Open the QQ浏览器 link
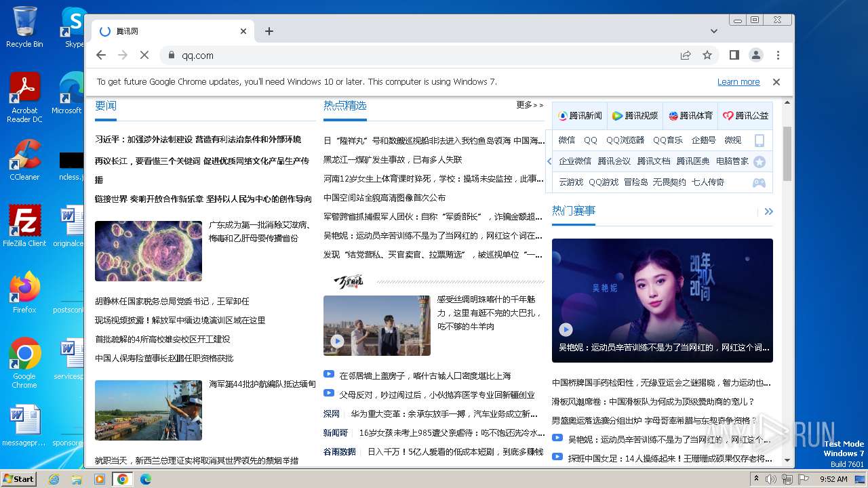Image resolution: width=868 pixels, height=488 pixels. coord(625,140)
